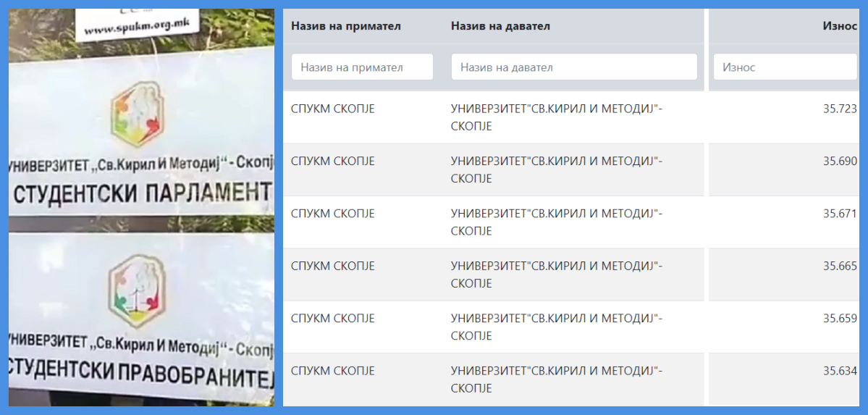Click the donor university name in 35.665 row
Screen dimensions: 868x415
tap(557, 274)
